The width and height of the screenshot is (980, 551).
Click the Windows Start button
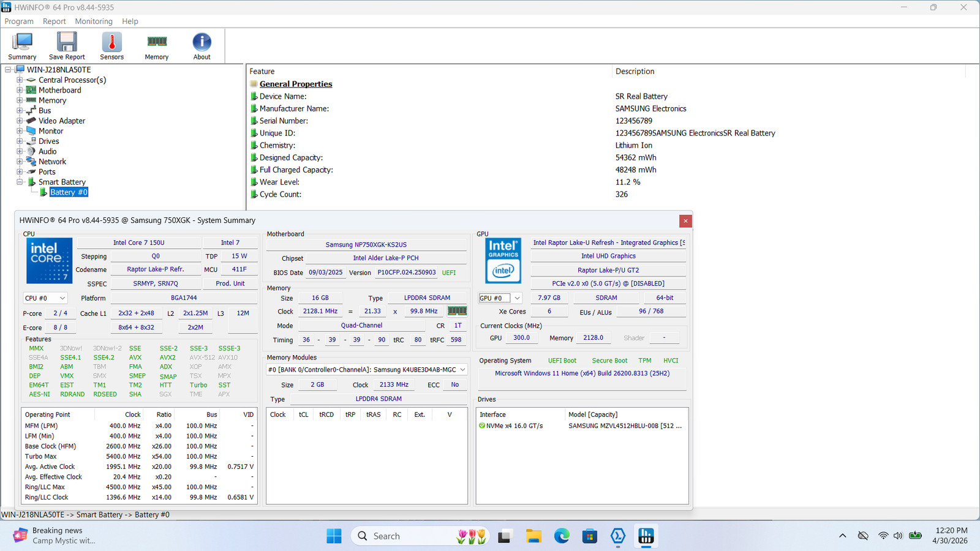pyautogui.click(x=334, y=536)
